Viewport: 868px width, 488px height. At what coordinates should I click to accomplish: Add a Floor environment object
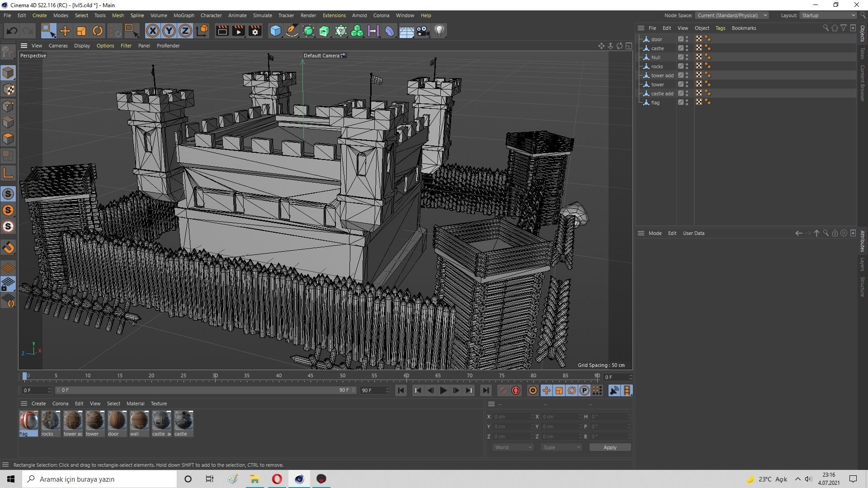406,31
